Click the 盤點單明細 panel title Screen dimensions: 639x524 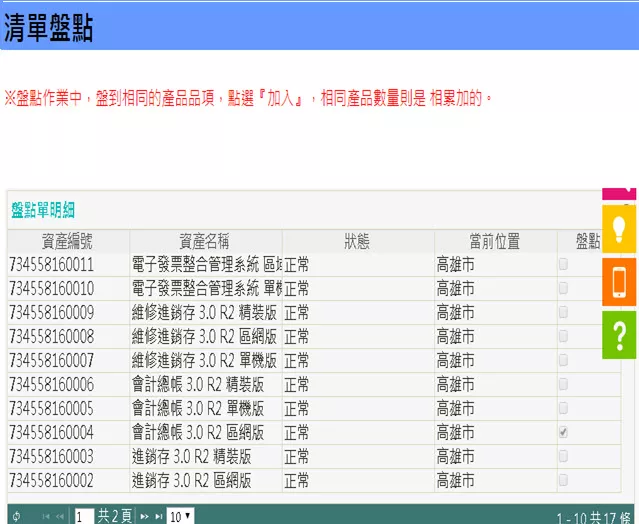[43, 210]
